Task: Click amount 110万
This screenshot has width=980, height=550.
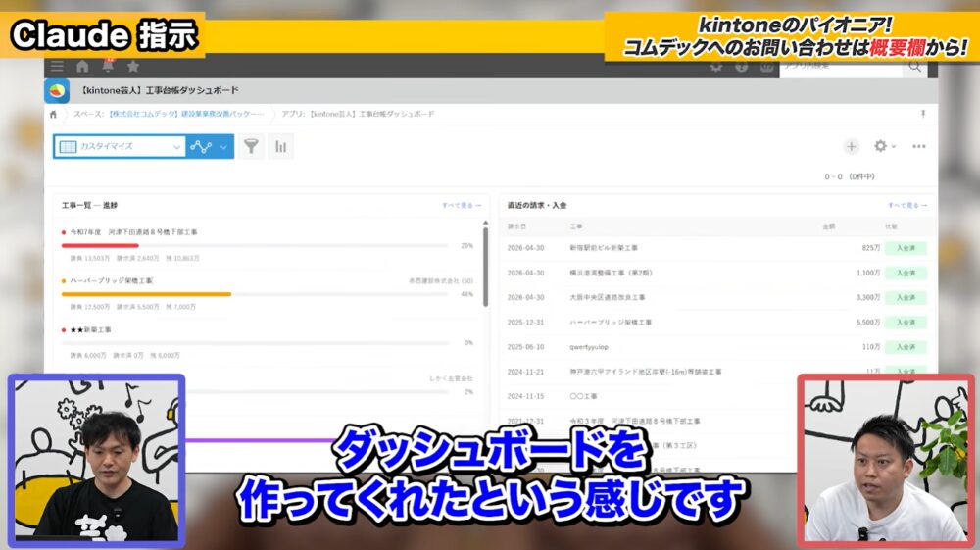Action: pos(871,347)
